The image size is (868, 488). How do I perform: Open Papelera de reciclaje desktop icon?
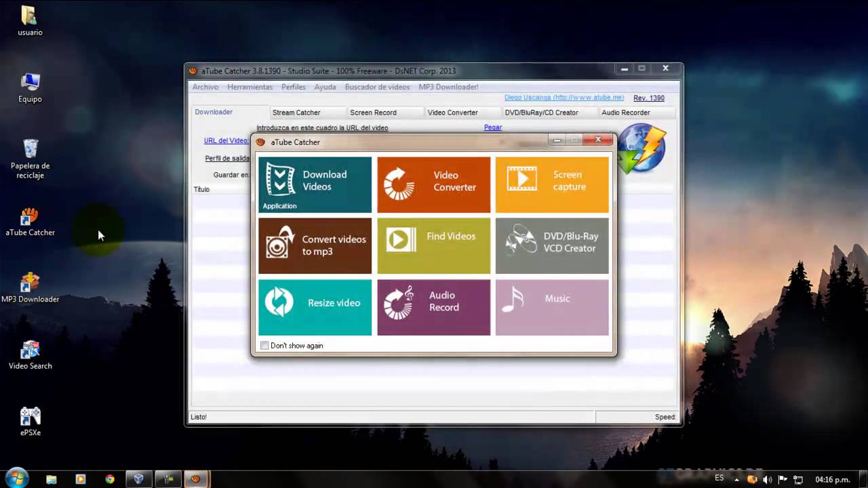(x=30, y=159)
